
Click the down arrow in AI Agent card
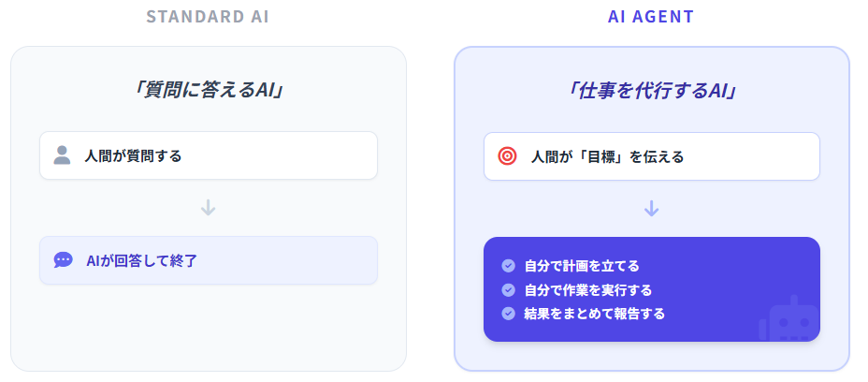coord(651,208)
